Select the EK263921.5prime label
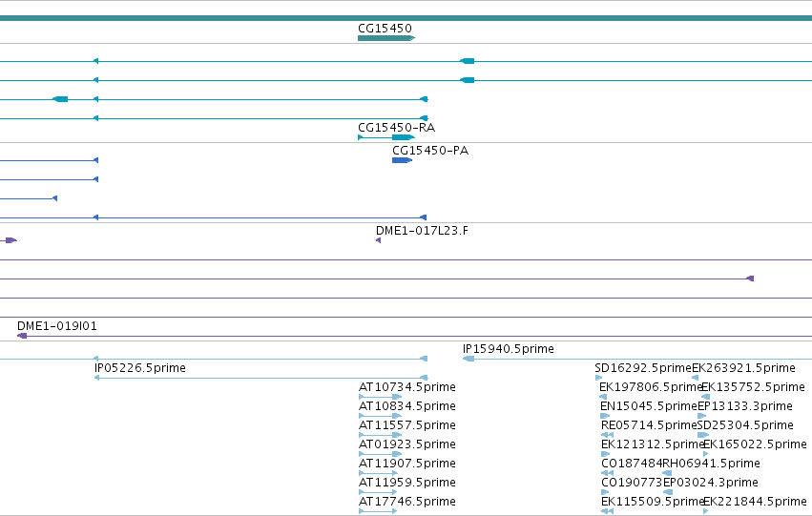 tap(743, 368)
